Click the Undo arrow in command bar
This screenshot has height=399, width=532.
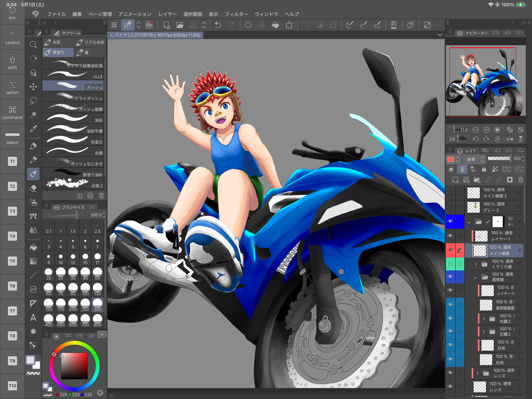218,25
